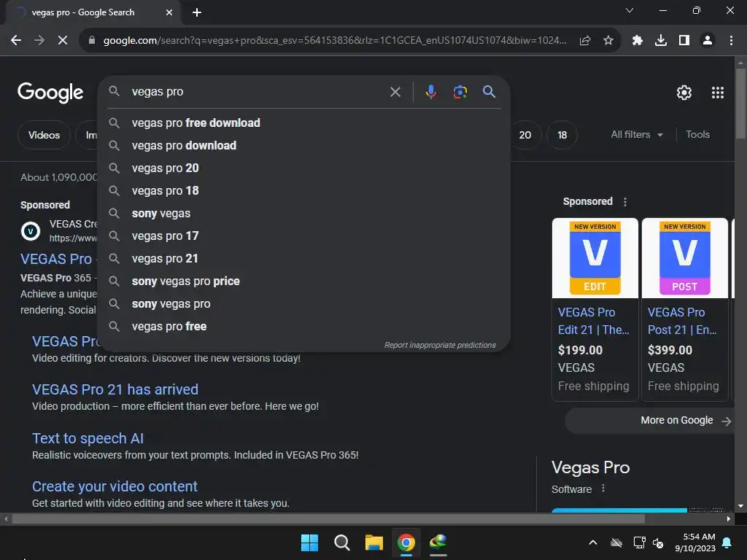Show hidden system tray icons

[593, 542]
